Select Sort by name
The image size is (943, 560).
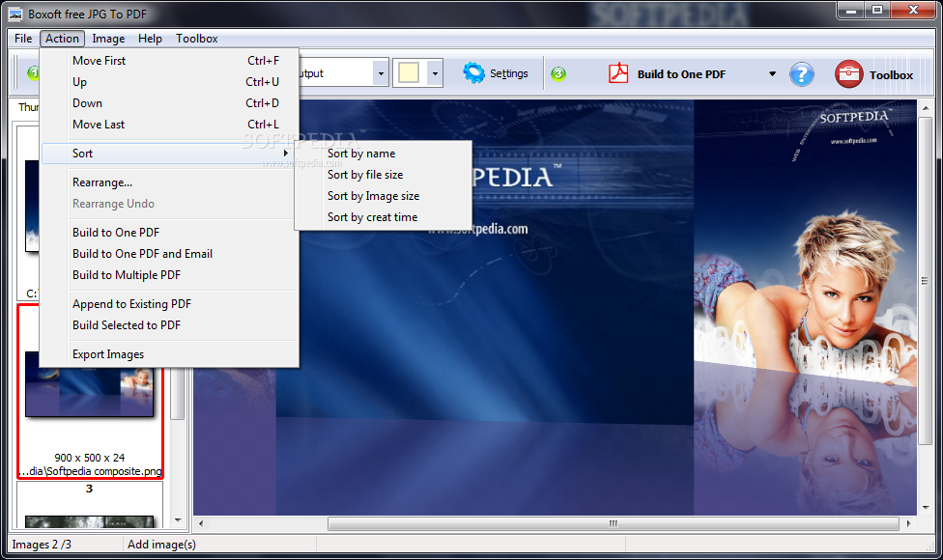[383, 154]
